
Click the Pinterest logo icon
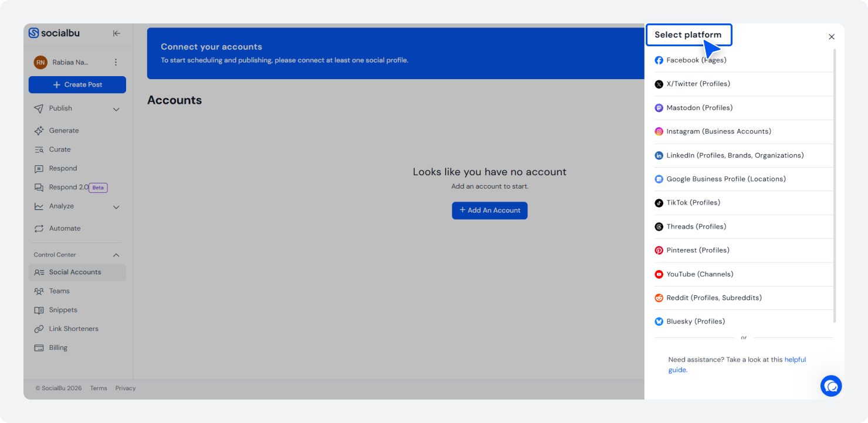coord(659,250)
